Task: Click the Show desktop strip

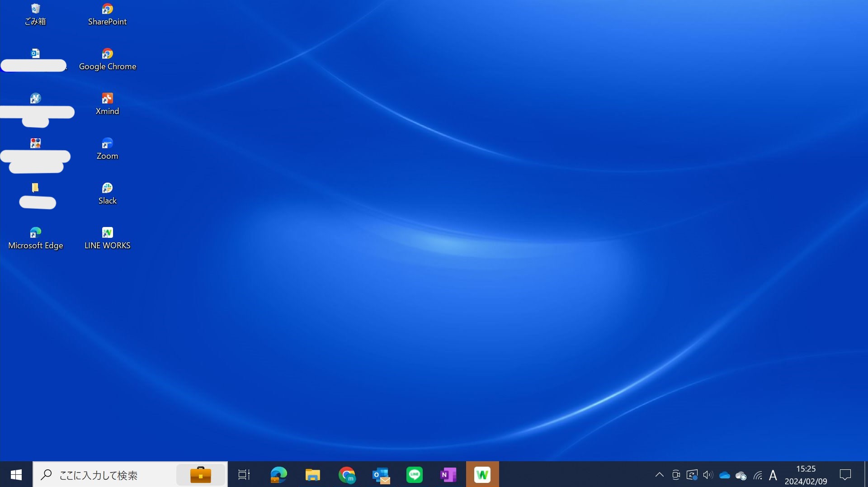Action: 866,474
